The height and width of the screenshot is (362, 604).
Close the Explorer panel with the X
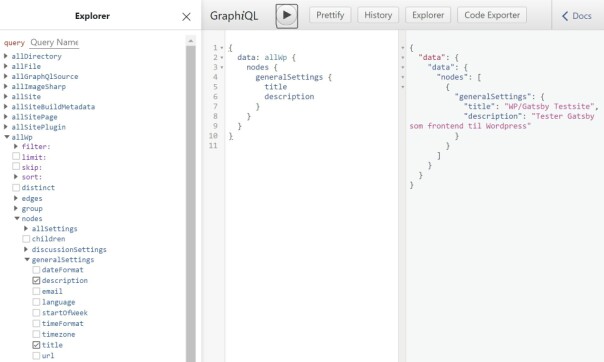tap(186, 17)
